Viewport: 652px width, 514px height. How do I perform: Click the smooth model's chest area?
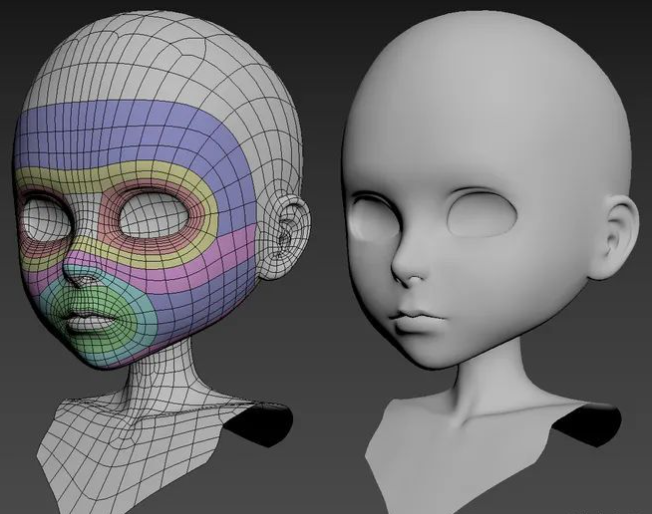(x=460, y=460)
